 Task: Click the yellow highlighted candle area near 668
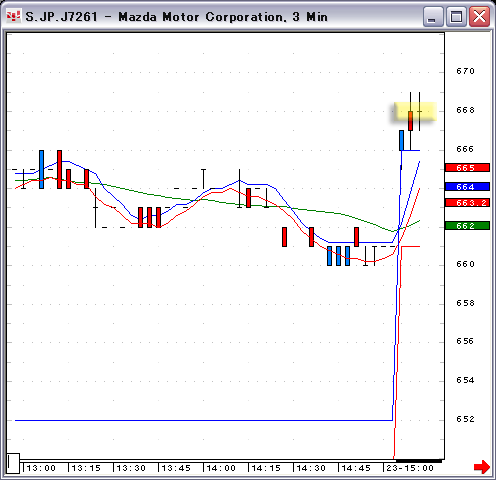pos(415,112)
